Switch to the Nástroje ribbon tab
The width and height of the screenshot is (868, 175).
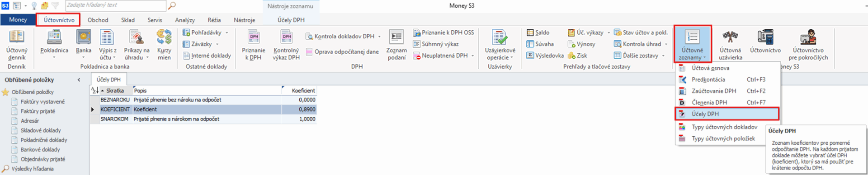(245, 20)
